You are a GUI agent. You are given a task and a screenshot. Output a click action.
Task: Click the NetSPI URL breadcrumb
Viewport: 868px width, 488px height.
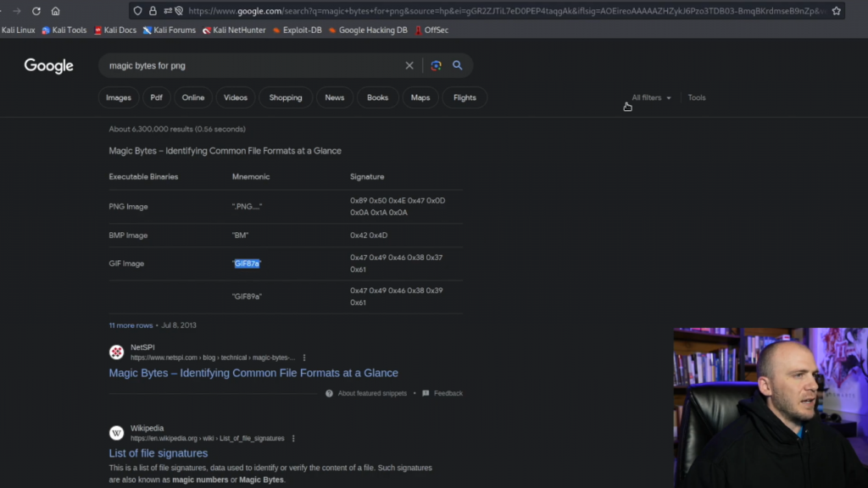tap(213, 358)
